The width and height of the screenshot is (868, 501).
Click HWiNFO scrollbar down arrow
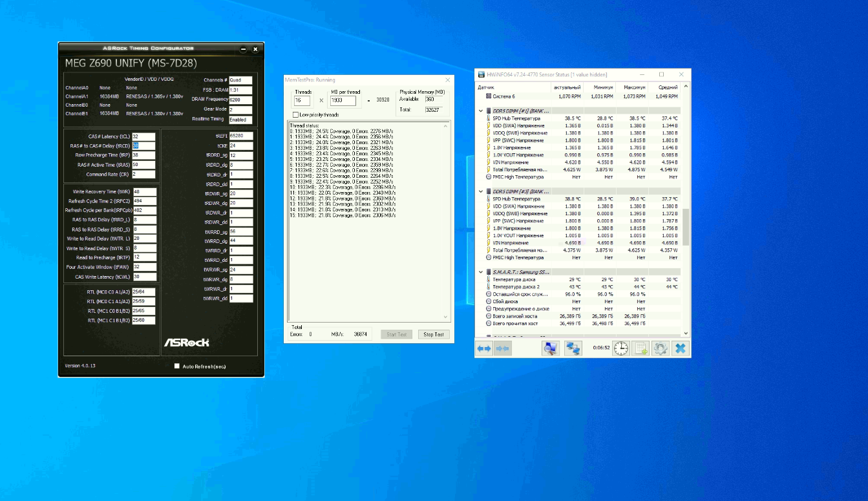point(685,333)
